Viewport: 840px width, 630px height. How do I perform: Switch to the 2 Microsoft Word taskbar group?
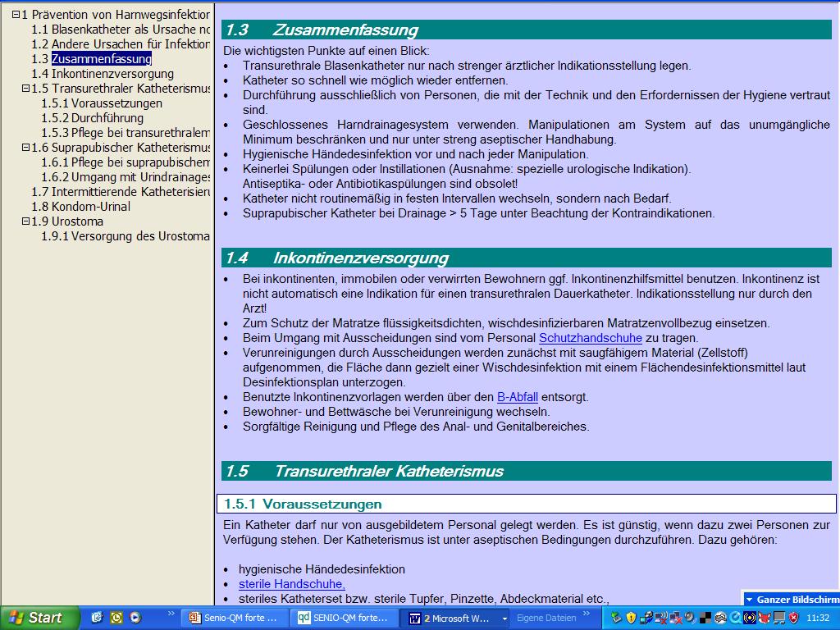[453, 619]
